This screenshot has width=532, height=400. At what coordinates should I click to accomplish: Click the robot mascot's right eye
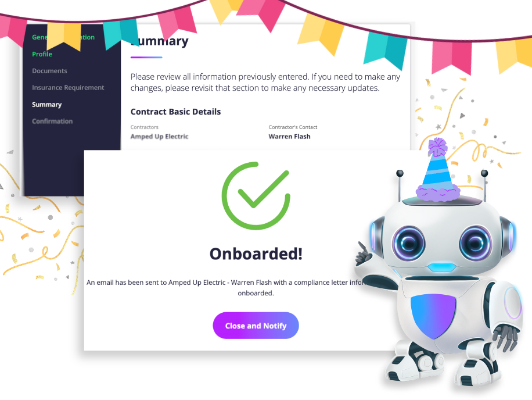point(475,243)
